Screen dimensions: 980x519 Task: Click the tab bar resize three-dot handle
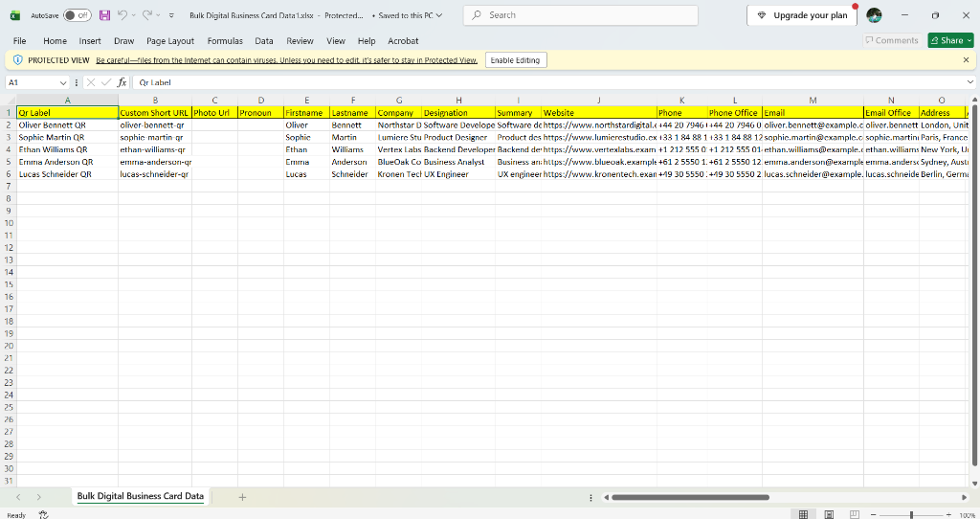click(x=590, y=498)
